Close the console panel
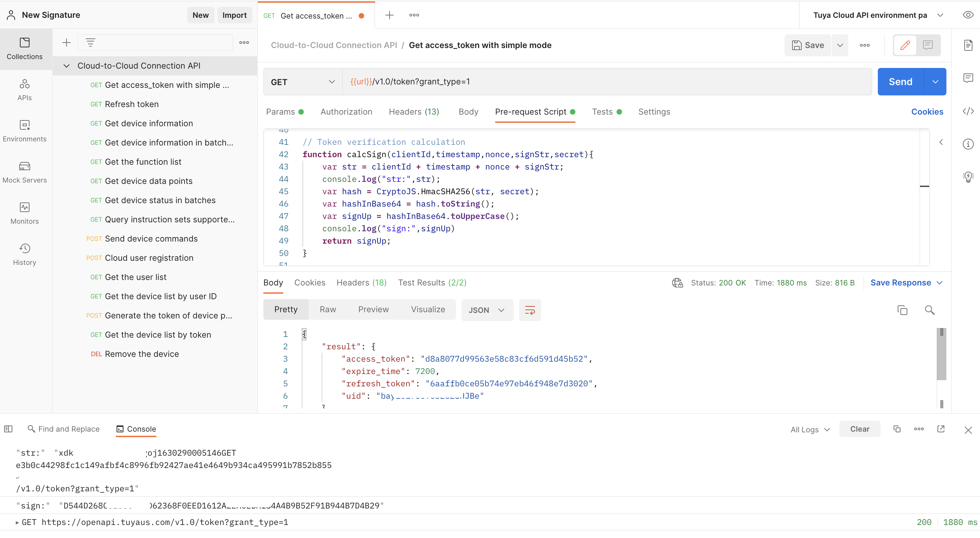 pos(968,430)
